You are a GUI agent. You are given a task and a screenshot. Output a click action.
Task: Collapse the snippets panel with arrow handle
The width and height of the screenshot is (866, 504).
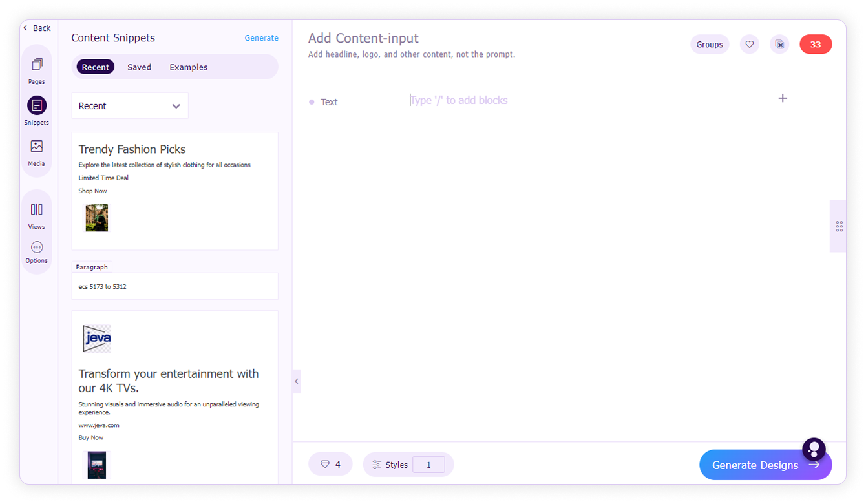pyautogui.click(x=297, y=381)
